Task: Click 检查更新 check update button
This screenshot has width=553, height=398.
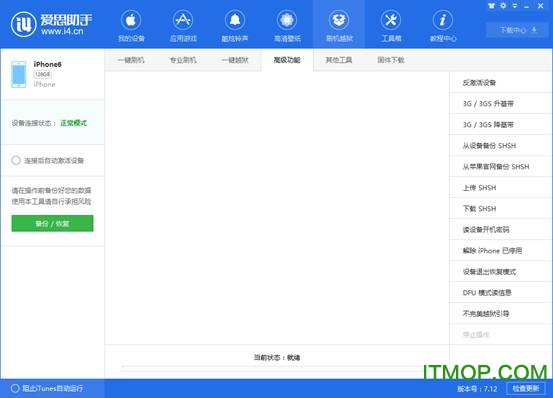Action: pos(526,388)
